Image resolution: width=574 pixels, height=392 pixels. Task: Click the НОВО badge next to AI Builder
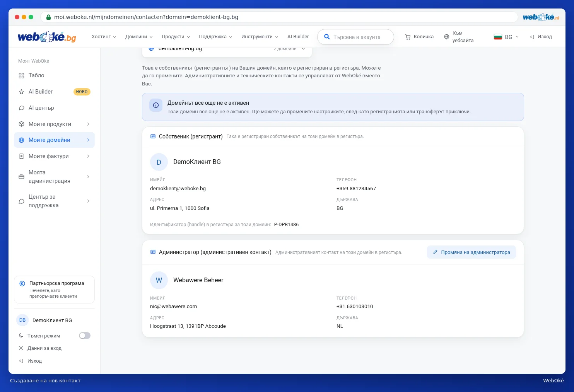(82, 92)
